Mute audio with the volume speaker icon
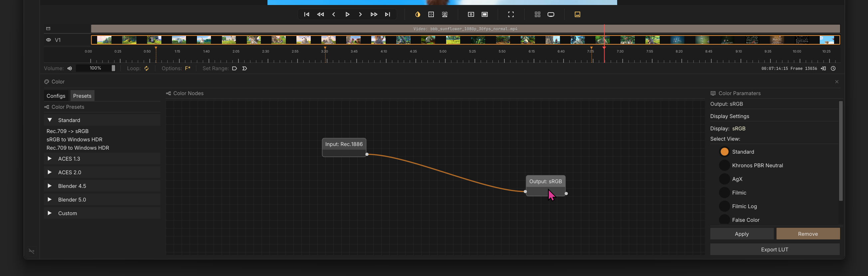This screenshot has height=276, width=868. pyautogui.click(x=70, y=68)
